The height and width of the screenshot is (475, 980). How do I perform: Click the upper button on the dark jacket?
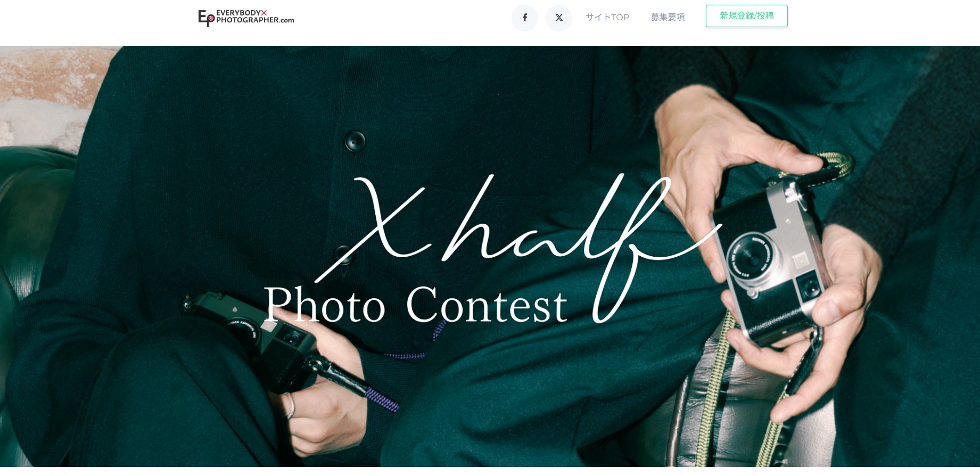point(355,141)
